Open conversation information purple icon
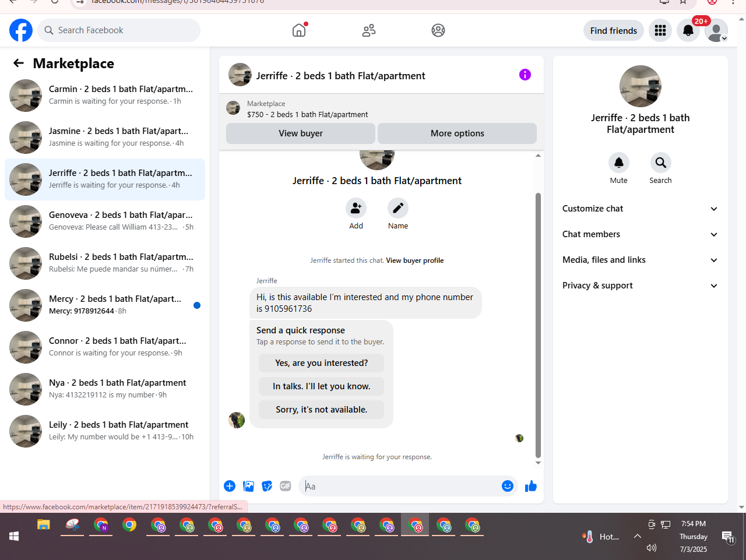746x560 pixels. coord(525,75)
